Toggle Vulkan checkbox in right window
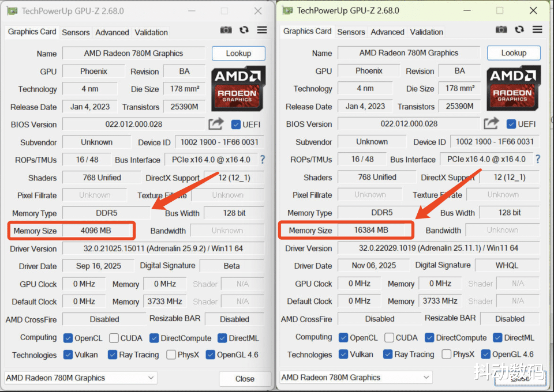This screenshot has height=392, width=554. pos(343,355)
